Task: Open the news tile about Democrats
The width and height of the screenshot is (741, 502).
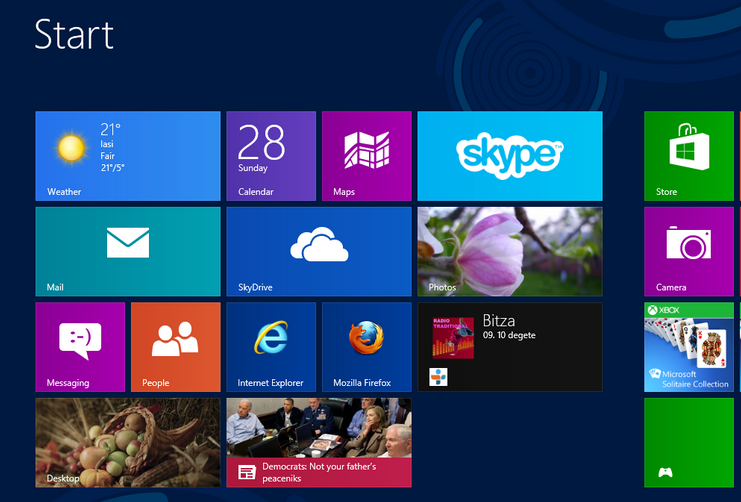Action: pos(319,442)
